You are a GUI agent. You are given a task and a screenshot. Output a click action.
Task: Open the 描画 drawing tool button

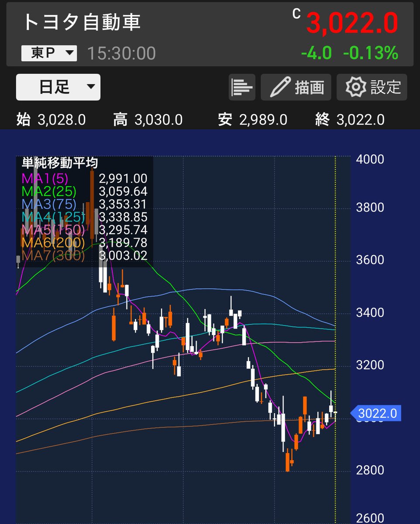click(296, 87)
